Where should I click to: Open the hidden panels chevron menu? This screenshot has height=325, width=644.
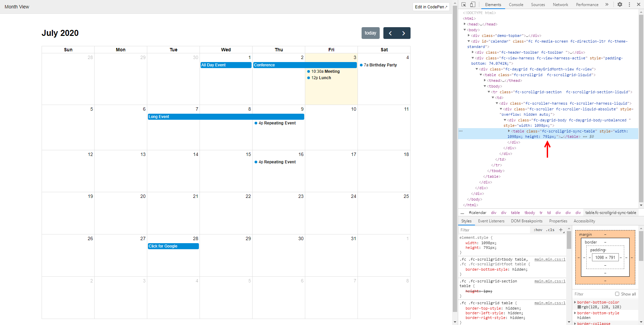[x=607, y=4]
